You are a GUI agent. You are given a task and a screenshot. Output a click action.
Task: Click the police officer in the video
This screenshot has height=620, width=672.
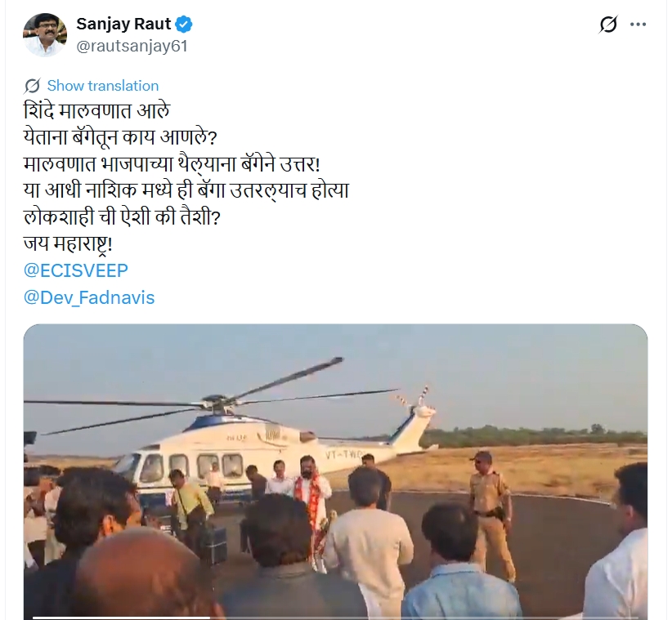point(491,515)
